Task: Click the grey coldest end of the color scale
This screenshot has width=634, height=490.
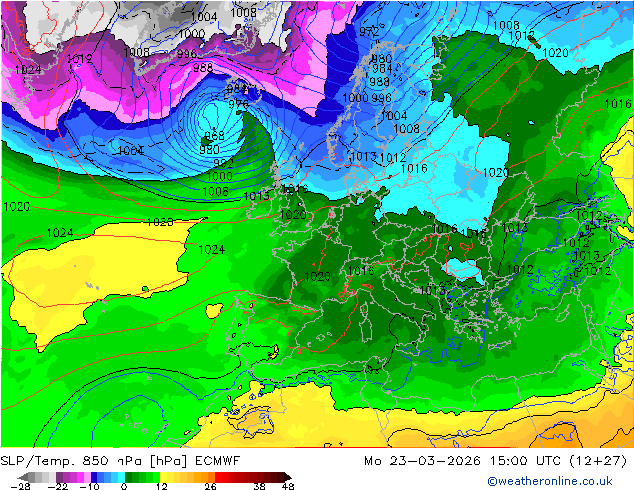Action: pyautogui.click(x=24, y=477)
